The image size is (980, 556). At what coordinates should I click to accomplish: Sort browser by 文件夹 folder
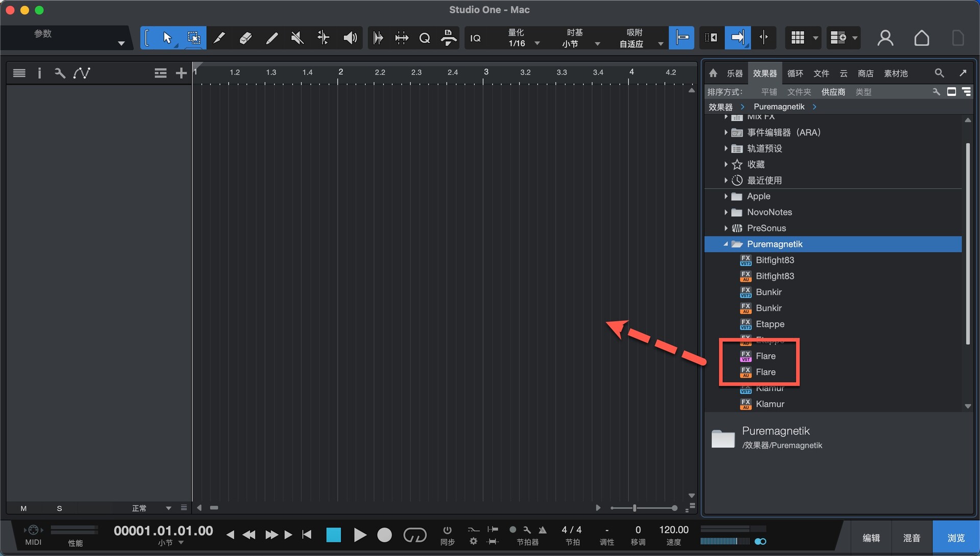point(799,92)
